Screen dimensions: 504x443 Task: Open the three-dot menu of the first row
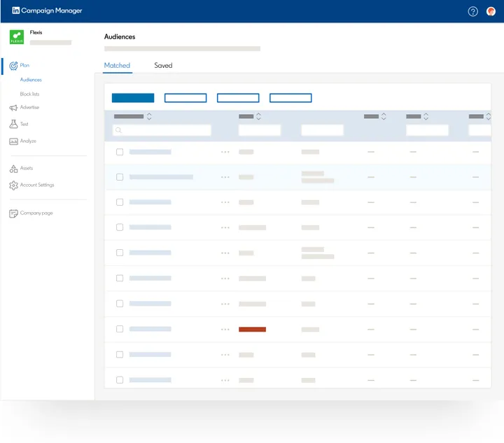click(x=225, y=152)
